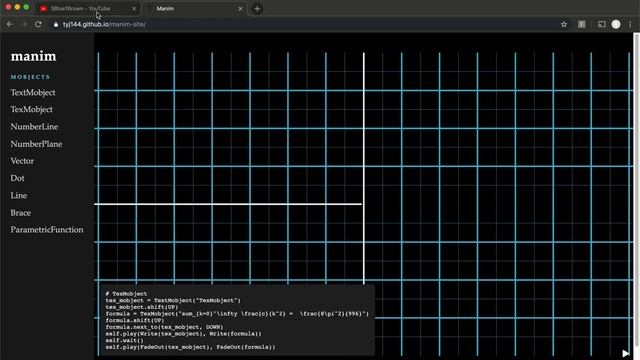This screenshot has height=360, width=640.
Task: Click the browser forward arrow
Action: point(24,24)
